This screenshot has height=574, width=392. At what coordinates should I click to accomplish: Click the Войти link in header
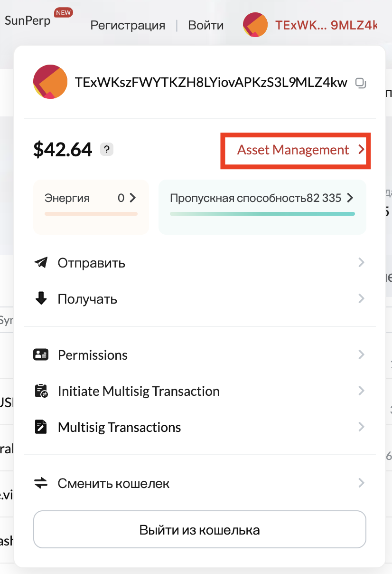coord(205,25)
